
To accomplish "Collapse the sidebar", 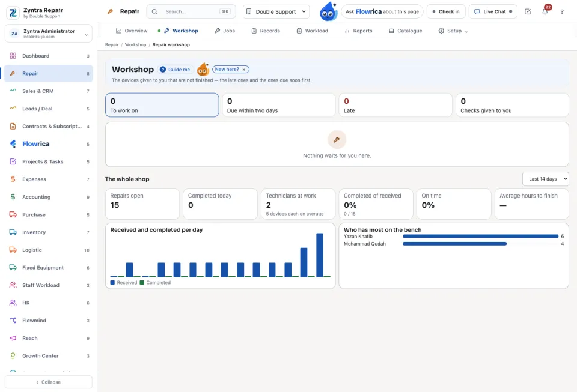I will click(49, 382).
